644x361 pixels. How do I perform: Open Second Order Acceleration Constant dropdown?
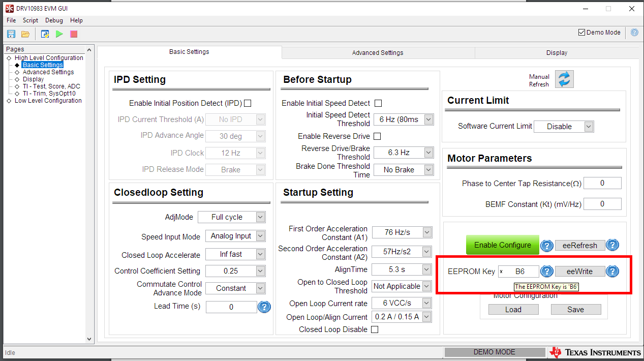(x=402, y=252)
